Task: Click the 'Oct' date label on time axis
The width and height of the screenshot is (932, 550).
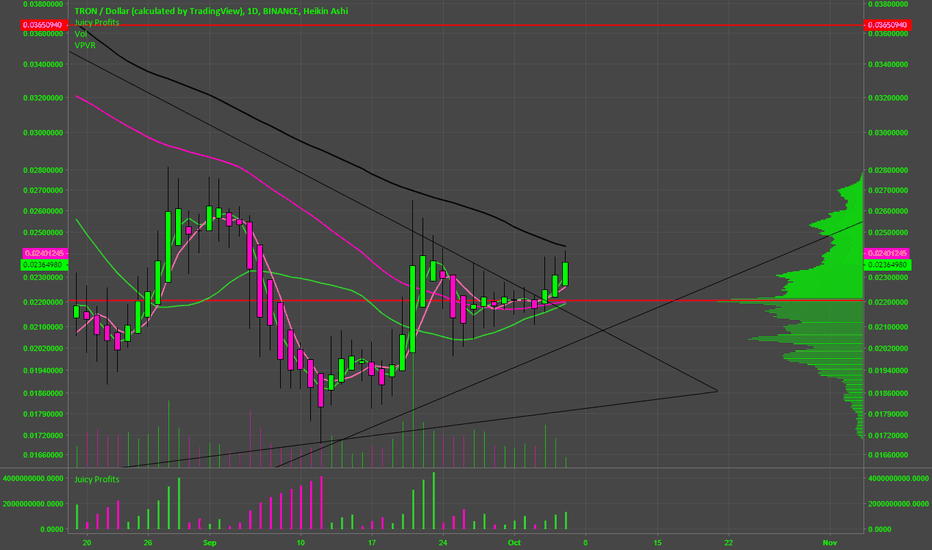Action: pos(514,542)
